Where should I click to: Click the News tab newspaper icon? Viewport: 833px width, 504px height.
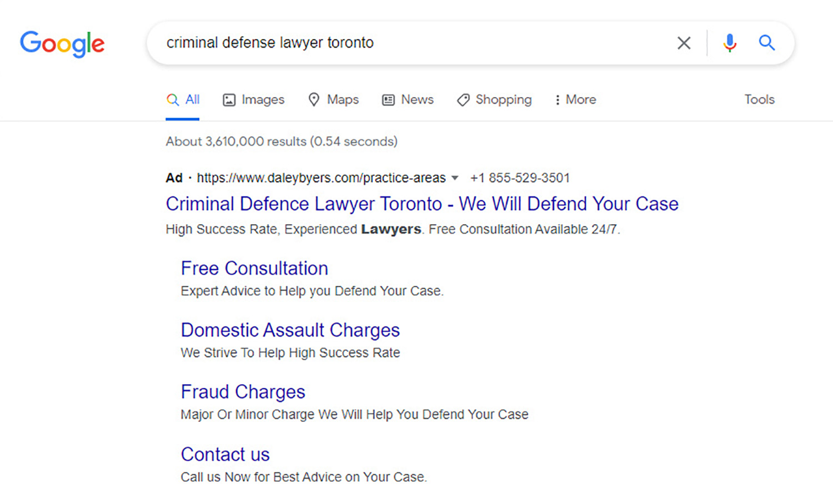click(388, 100)
